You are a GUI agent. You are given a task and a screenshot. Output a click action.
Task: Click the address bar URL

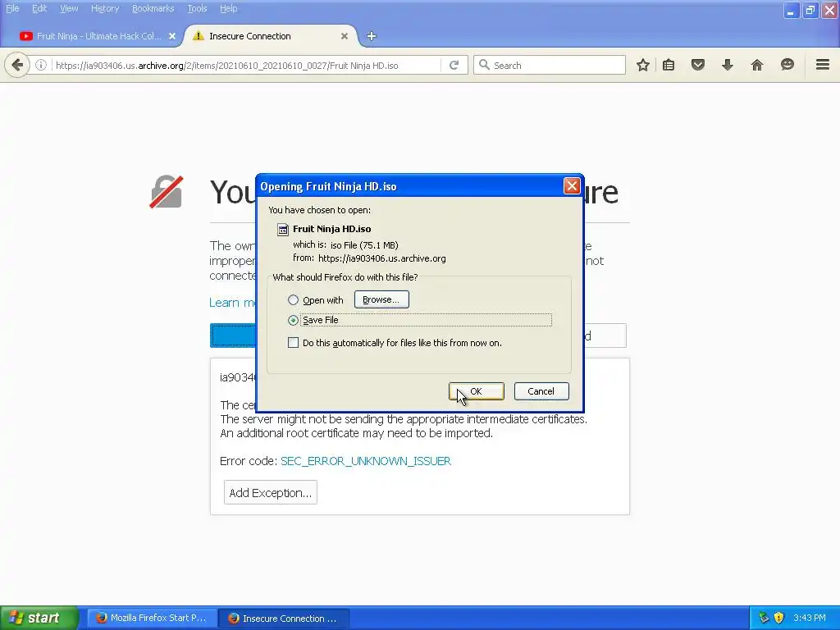(227, 66)
